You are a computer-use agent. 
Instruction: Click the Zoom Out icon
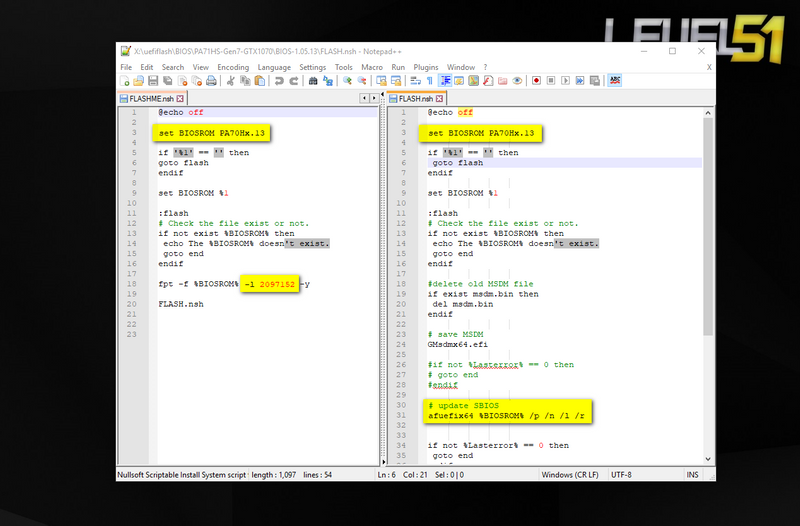(362, 81)
